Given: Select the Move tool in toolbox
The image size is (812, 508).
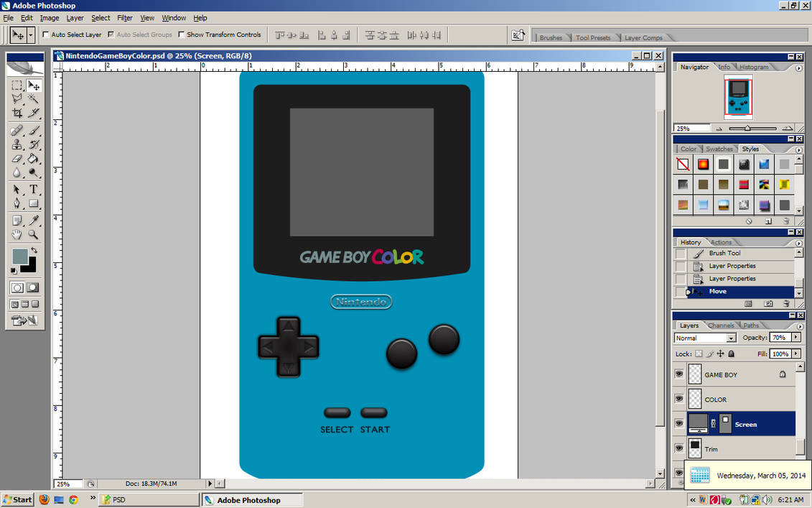Looking at the screenshot, I should [34, 86].
